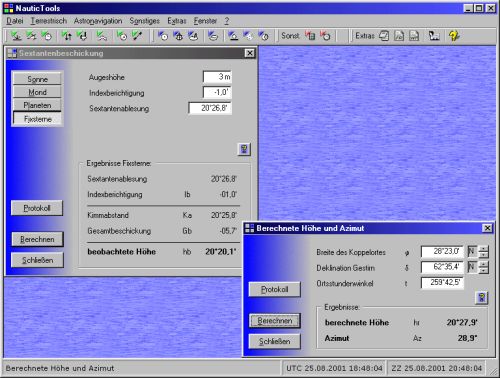The width and height of the screenshot is (500, 378).
Task: Click stepper beside Deklination Gestirn
Action: pyautogui.click(x=484, y=267)
